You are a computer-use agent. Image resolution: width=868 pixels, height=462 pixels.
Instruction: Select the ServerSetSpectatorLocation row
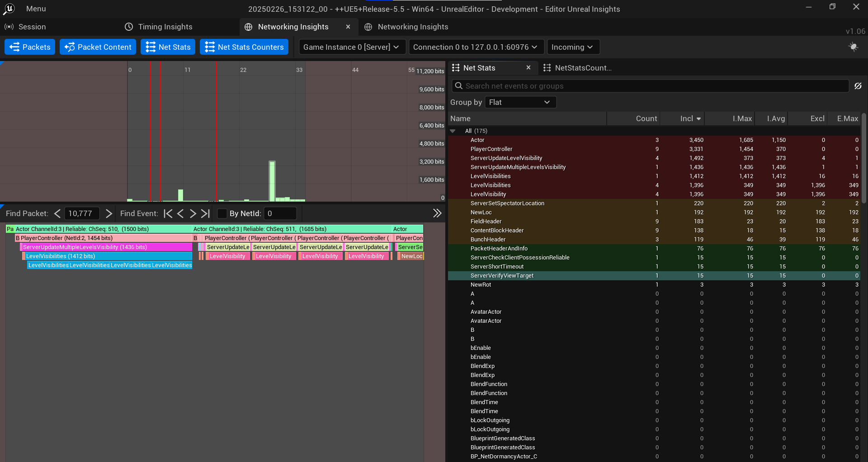[x=654, y=203]
